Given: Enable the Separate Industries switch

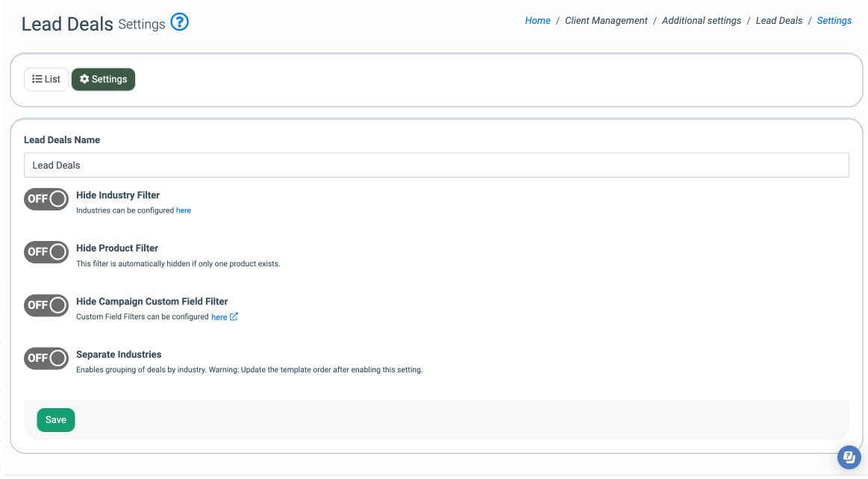Looking at the screenshot, I should pyautogui.click(x=46, y=358).
